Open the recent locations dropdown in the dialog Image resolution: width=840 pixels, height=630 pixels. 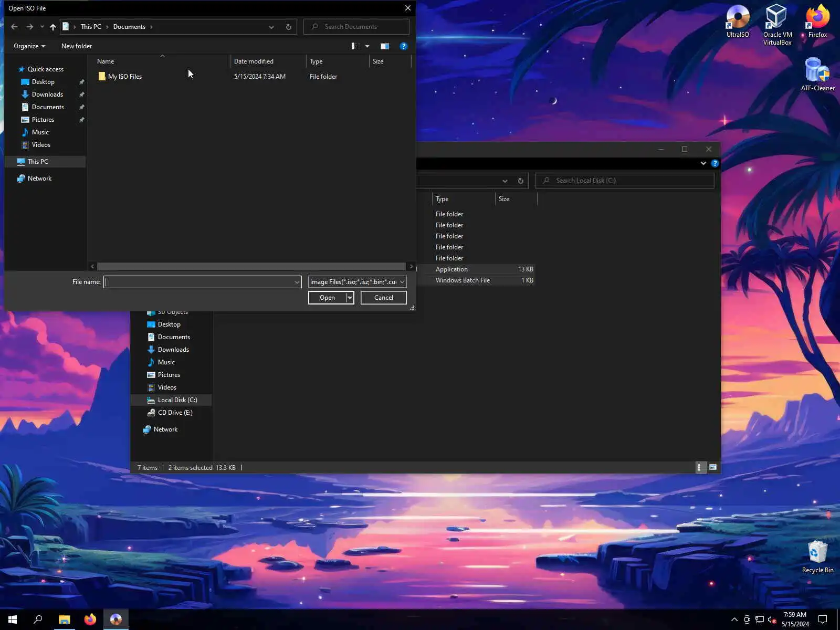pos(42,27)
